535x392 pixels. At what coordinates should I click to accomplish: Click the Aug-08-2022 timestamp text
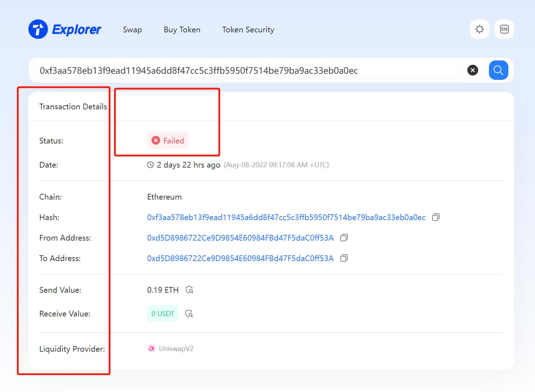pos(276,165)
